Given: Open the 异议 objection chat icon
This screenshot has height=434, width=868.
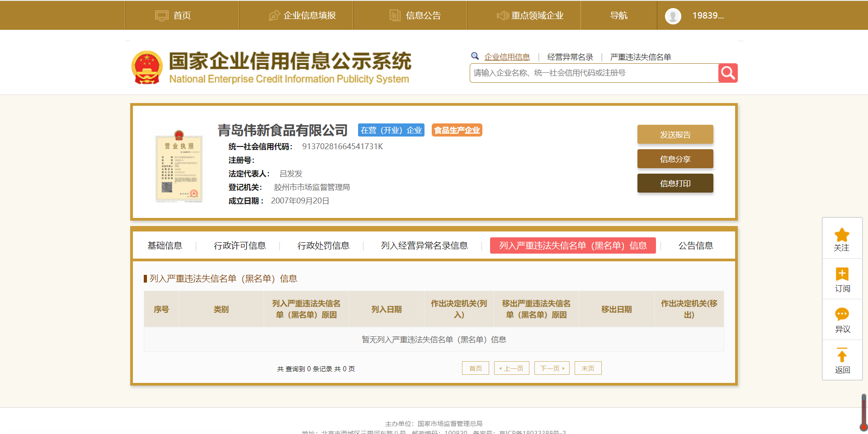Looking at the screenshot, I should tap(842, 314).
